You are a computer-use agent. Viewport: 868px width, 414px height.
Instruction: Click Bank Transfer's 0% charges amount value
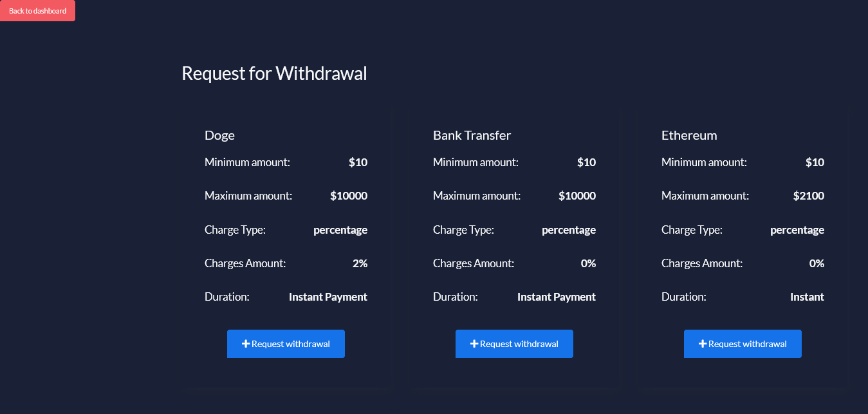click(588, 263)
